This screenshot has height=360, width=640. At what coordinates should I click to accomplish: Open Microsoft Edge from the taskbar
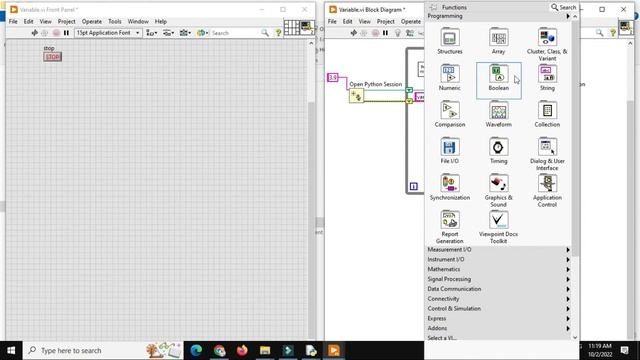coord(196,350)
